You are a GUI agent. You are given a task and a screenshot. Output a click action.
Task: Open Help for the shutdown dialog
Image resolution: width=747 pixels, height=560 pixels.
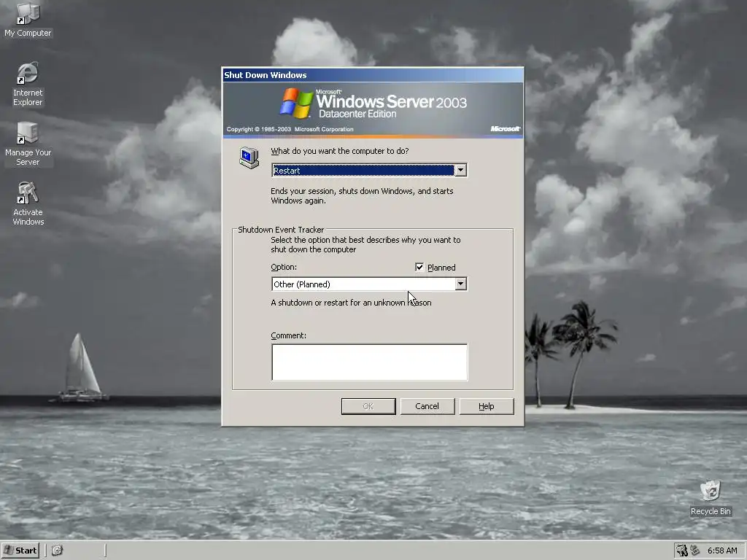click(x=487, y=406)
